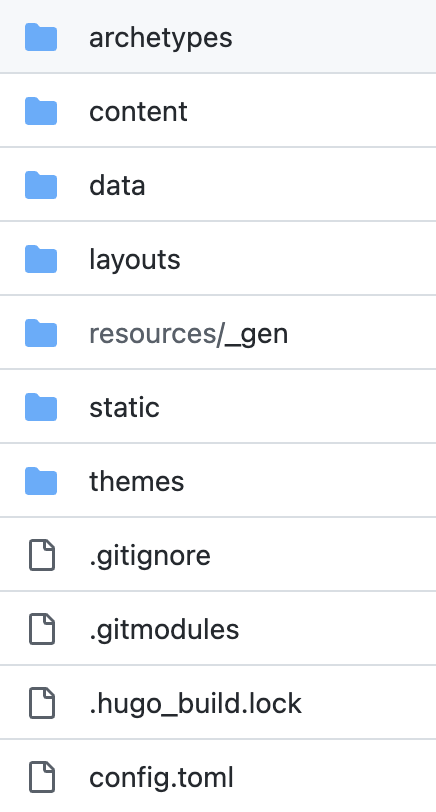Click the .hugo_build.lock file icon
Screen dimensions: 436x812
click(x=41, y=703)
